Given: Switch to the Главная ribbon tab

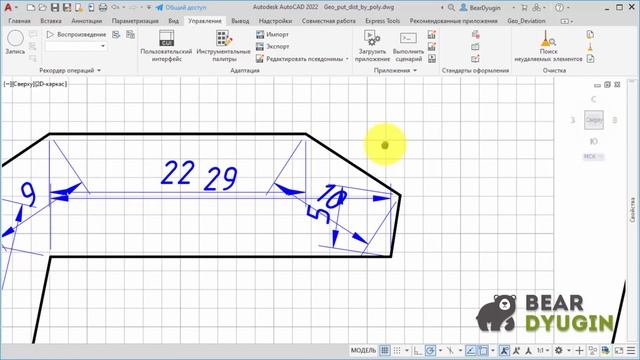Looking at the screenshot, I should 19,21.
